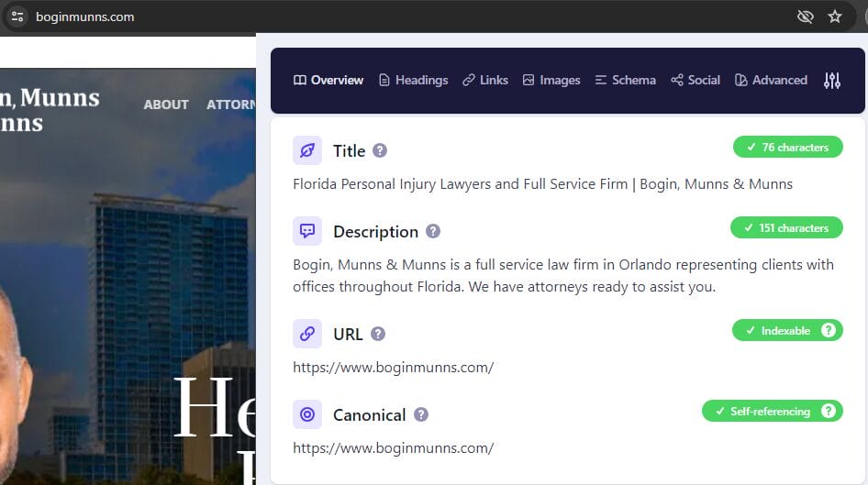The height and width of the screenshot is (485, 868).
Task: Click the 151 characters badge
Action: [x=786, y=228]
